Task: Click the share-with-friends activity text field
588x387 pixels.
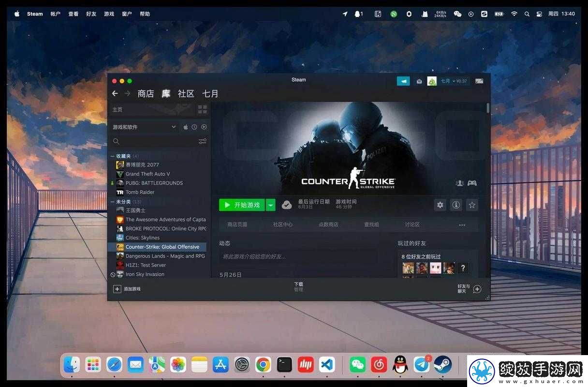Action: click(x=298, y=256)
